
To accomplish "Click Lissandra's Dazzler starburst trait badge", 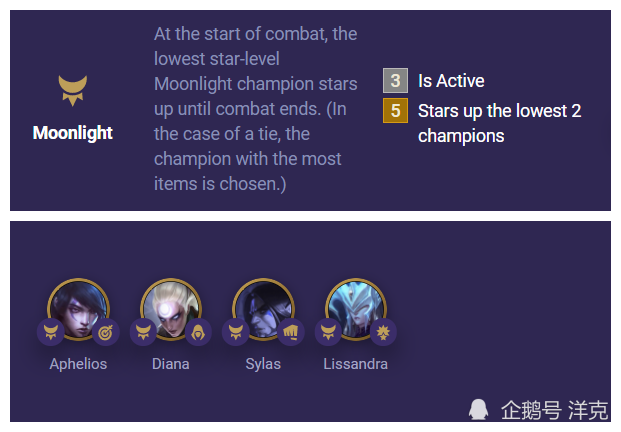I will [383, 332].
